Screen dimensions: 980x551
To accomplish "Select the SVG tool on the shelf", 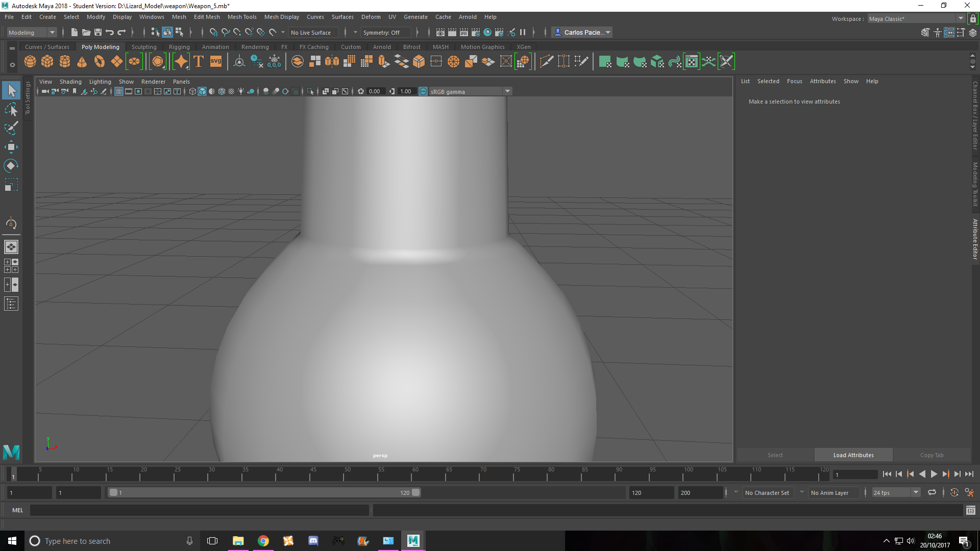I will pyautogui.click(x=215, y=61).
